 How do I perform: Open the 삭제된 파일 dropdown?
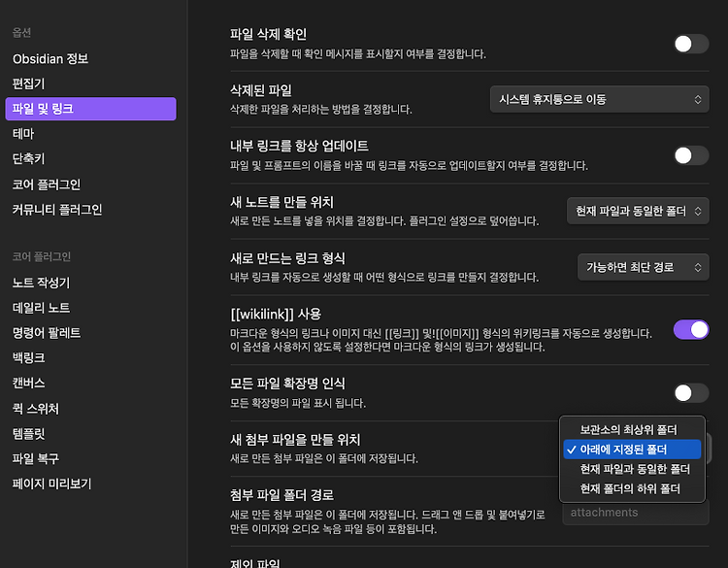[600, 99]
